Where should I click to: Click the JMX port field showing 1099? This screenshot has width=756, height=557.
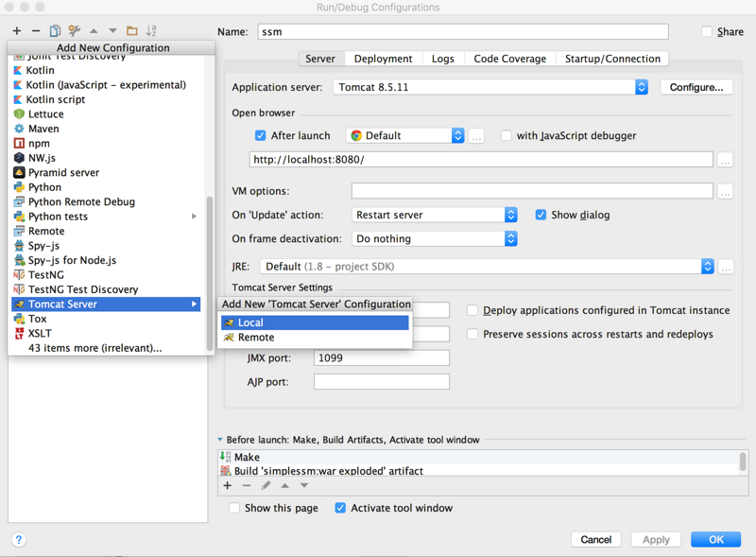(x=382, y=358)
